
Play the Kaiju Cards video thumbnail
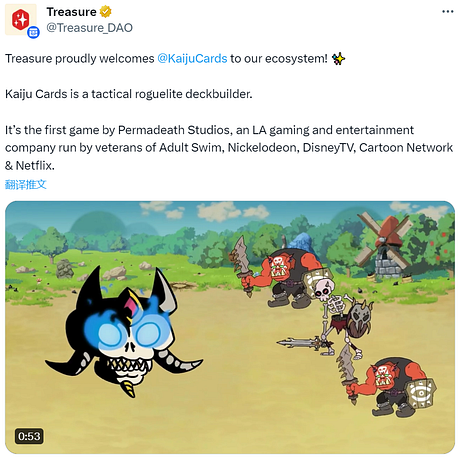[x=230, y=327]
